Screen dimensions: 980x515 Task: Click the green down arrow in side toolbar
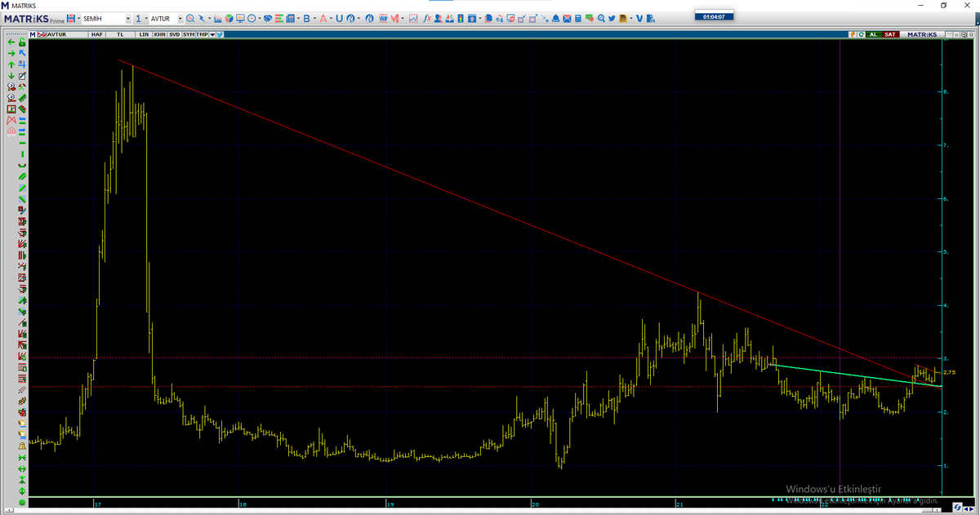[x=11, y=75]
